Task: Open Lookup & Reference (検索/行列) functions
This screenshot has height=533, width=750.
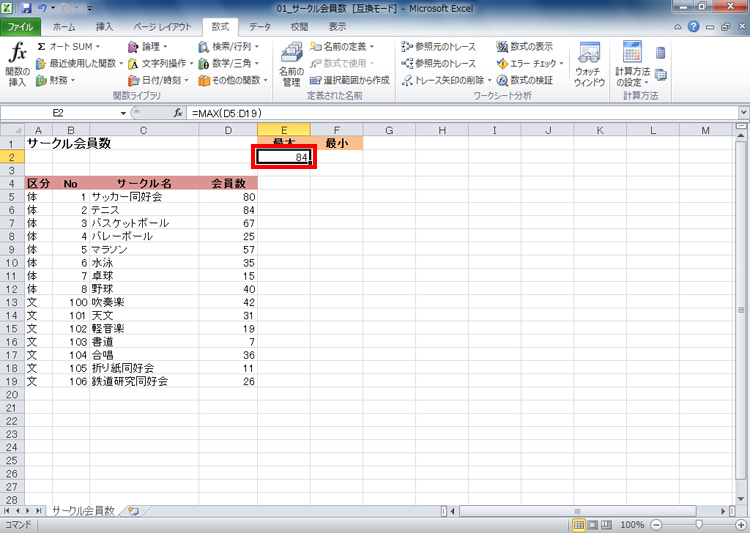Action: pos(228,46)
